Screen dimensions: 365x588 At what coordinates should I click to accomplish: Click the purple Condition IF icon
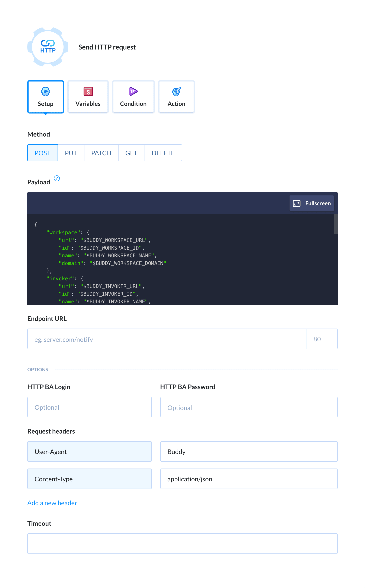[x=133, y=92]
